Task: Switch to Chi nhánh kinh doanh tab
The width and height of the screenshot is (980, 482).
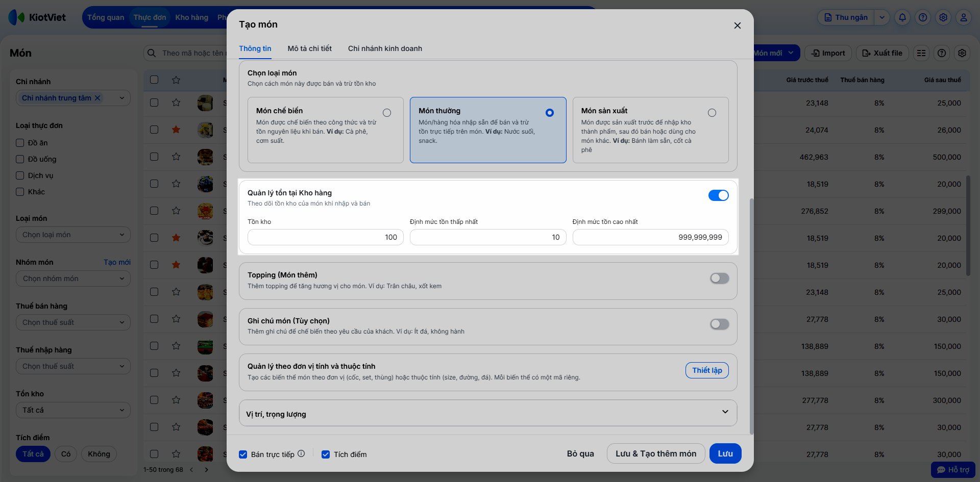Action: click(x=385, y=48)
